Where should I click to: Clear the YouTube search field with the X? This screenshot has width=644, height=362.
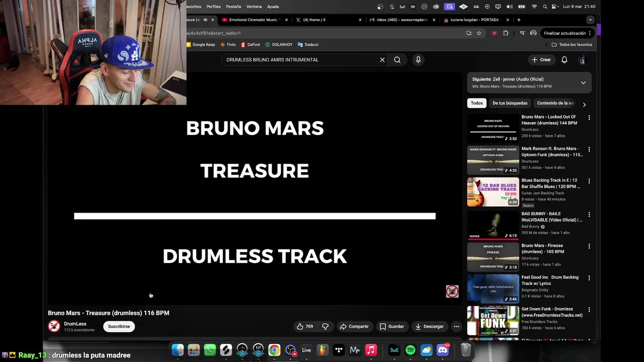pos(382,60)
